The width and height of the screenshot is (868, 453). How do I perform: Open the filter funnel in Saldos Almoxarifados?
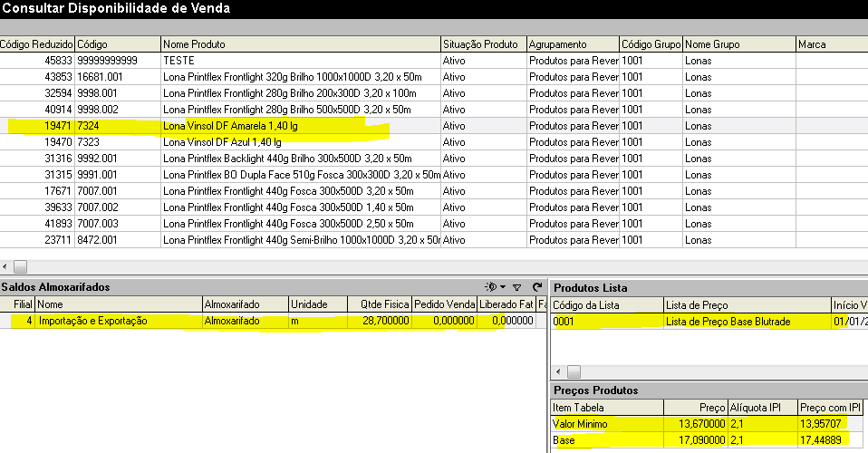click(517, 287)
